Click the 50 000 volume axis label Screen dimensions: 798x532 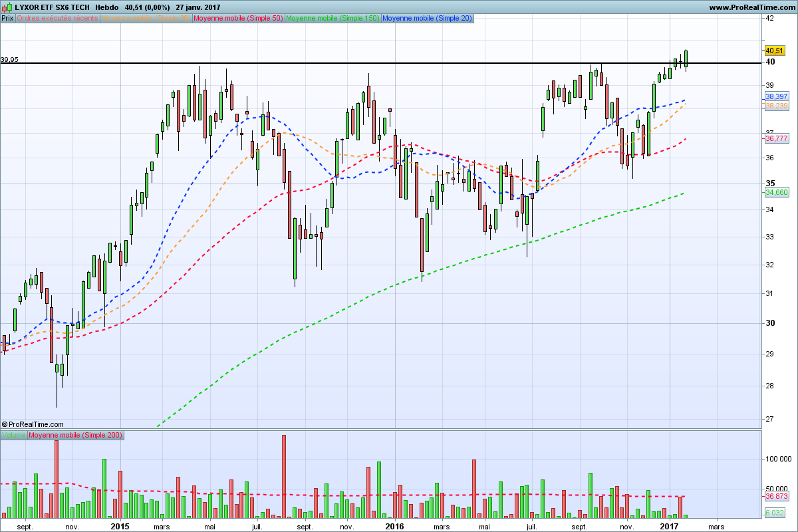click(776, 488)
